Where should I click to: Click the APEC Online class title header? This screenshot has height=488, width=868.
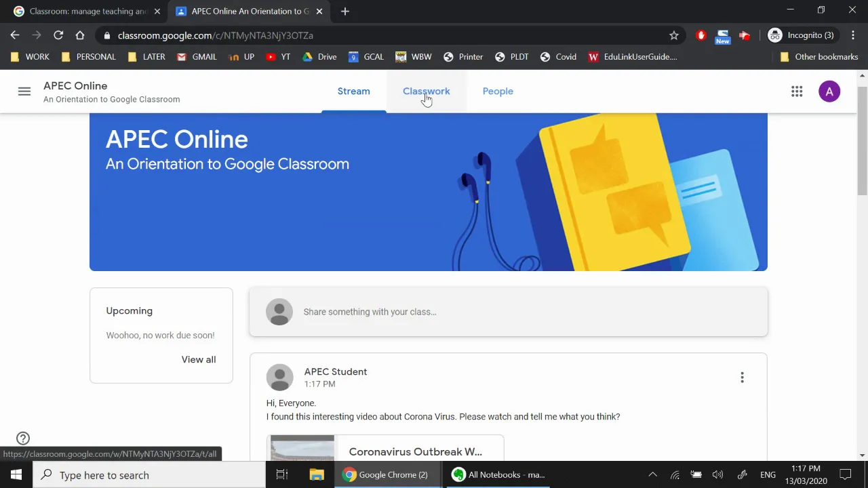pos(177,140)
